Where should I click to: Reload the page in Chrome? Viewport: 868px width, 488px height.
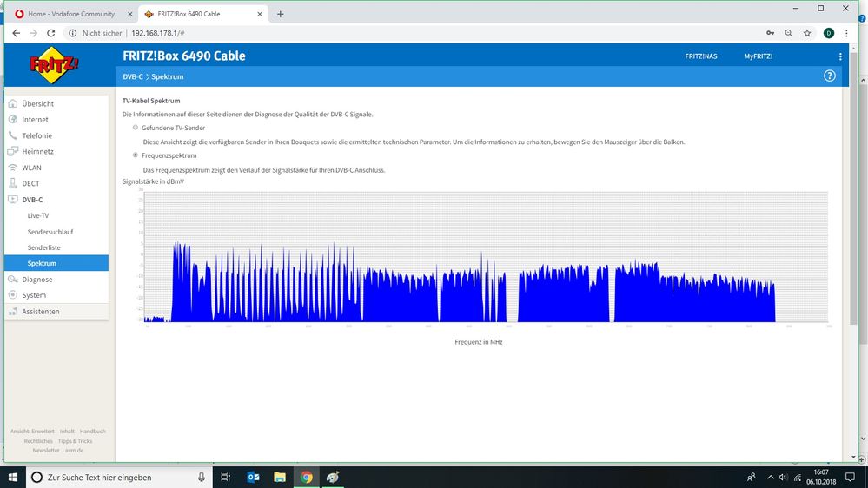click(51, 33)
